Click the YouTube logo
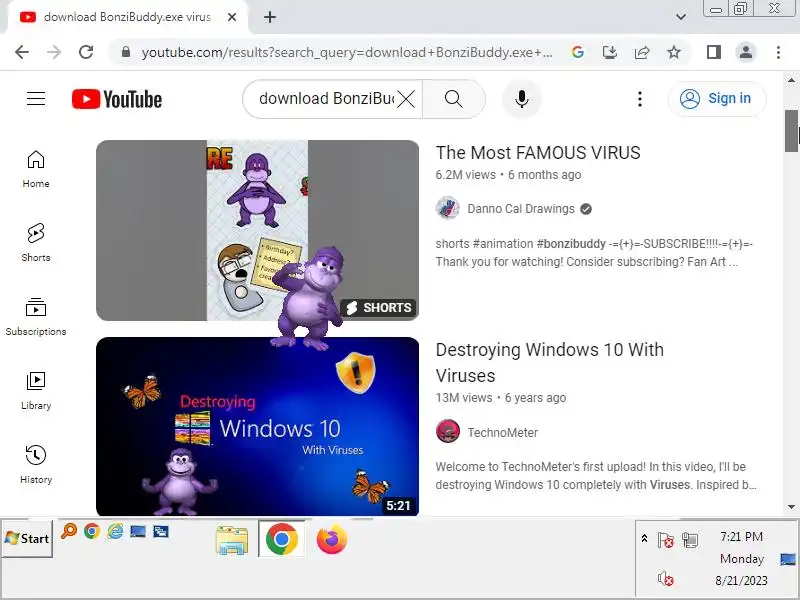Image resolution: width=800 pixels, height=600 pixels. [117, 99]
